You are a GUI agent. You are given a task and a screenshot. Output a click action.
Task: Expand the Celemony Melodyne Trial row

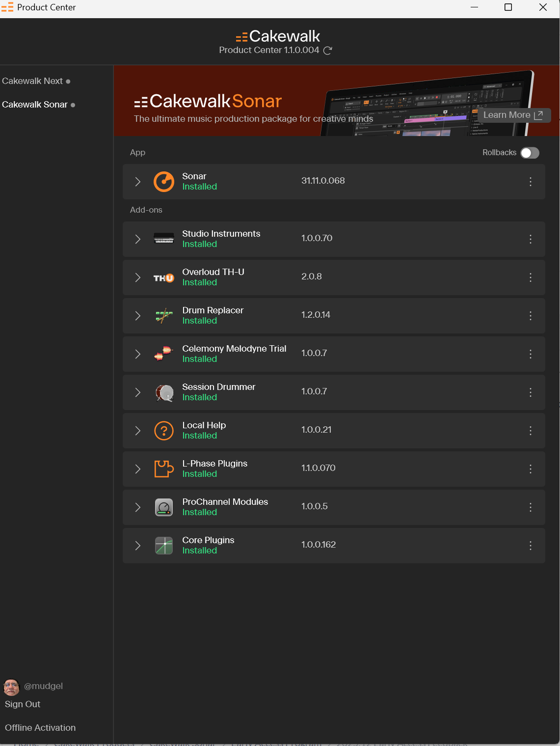138,354
